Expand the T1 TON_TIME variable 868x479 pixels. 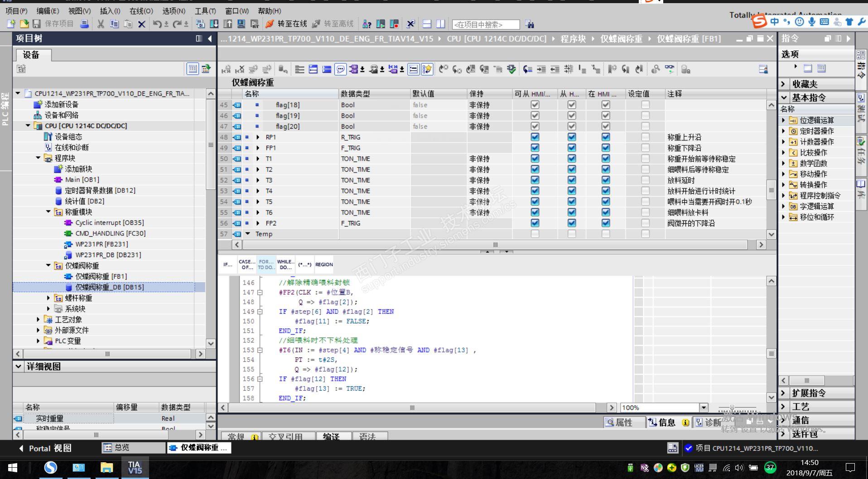[x=258, y=159]
